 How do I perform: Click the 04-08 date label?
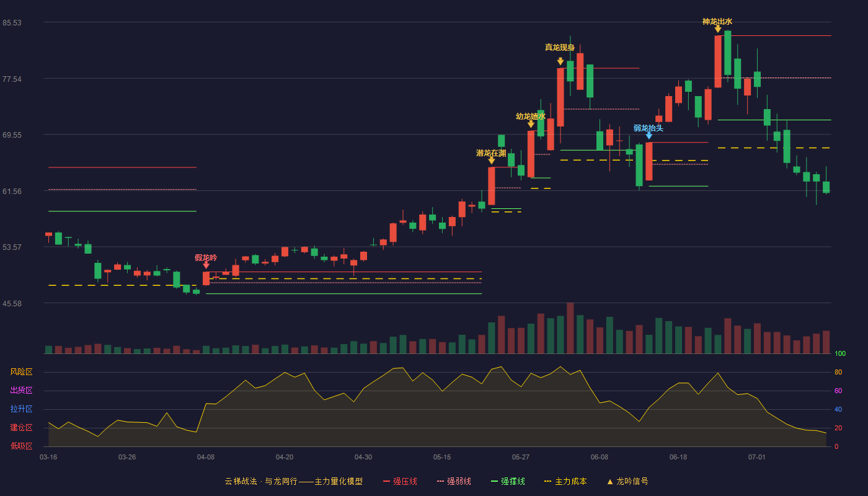pyautogui.click(x=206, y=457)
